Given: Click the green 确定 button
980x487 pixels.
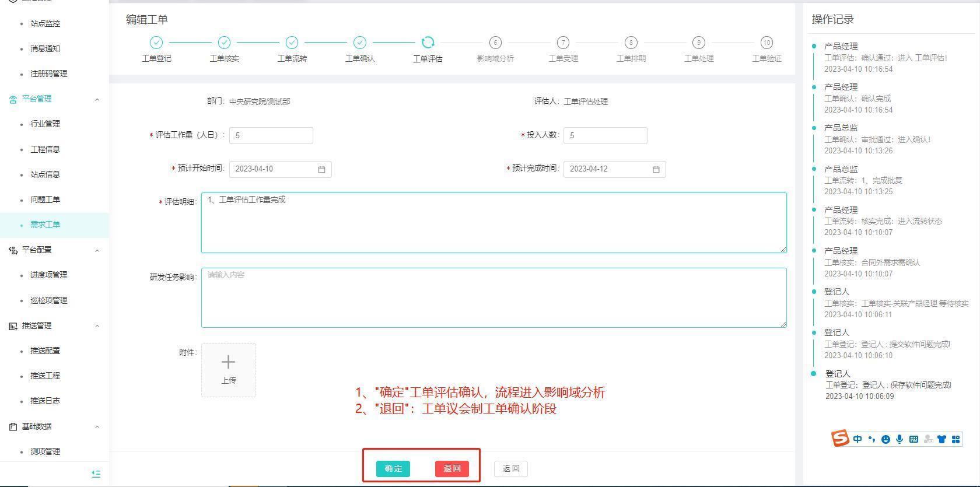Looking at the screenshot, I should click(x=393, y=468).
